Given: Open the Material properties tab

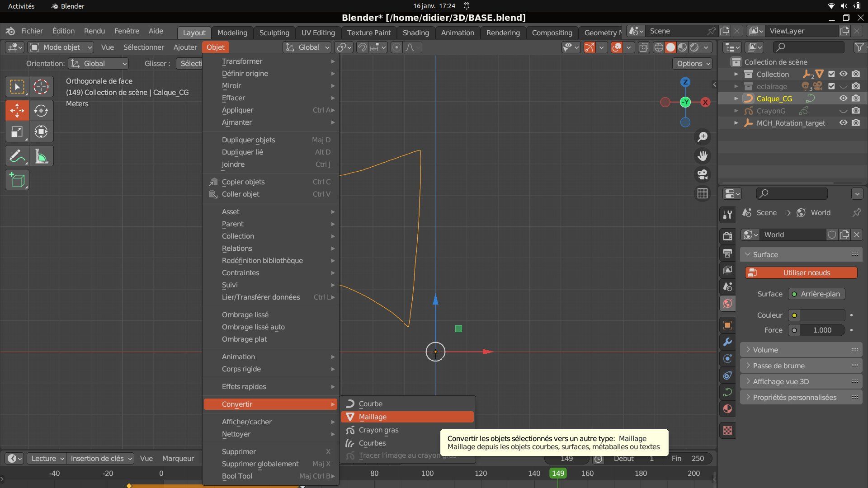Looking at the screenshot, I should 727,409.
